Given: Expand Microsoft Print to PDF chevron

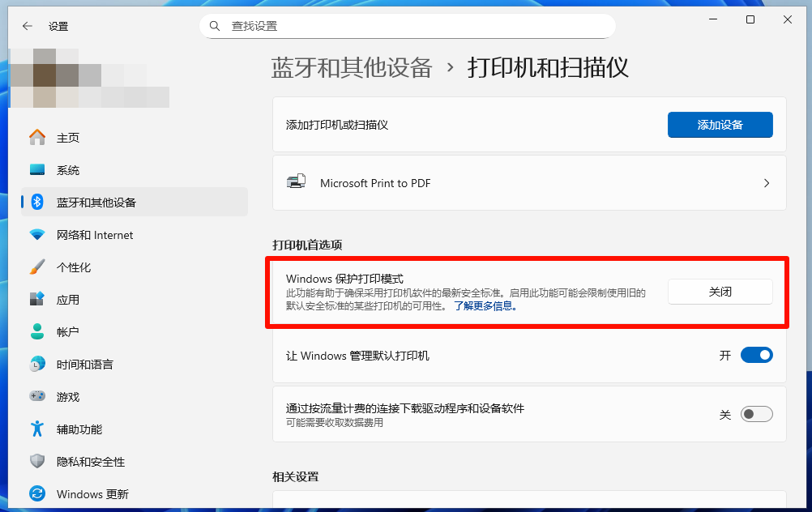Looking at the screenshot, I should [x=767, y=183].
